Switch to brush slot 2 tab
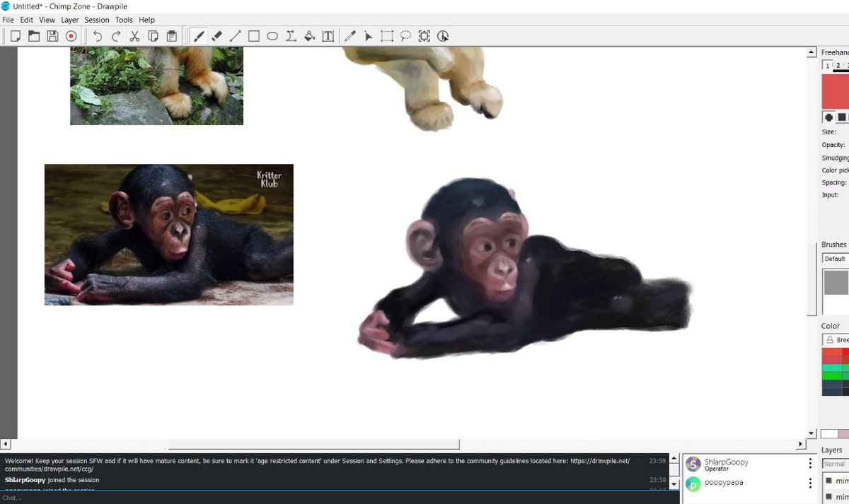 pyautogui.click(x=838, y=66)
